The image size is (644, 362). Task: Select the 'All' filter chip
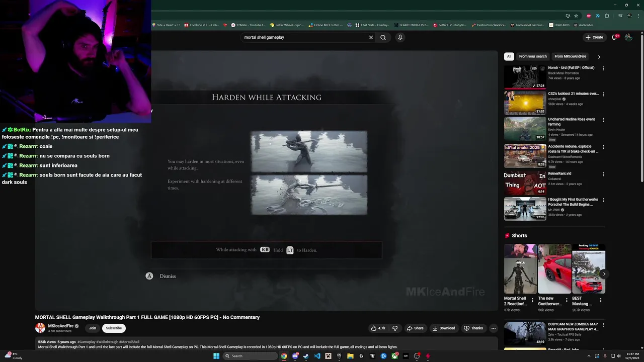[x=509, y=56]
